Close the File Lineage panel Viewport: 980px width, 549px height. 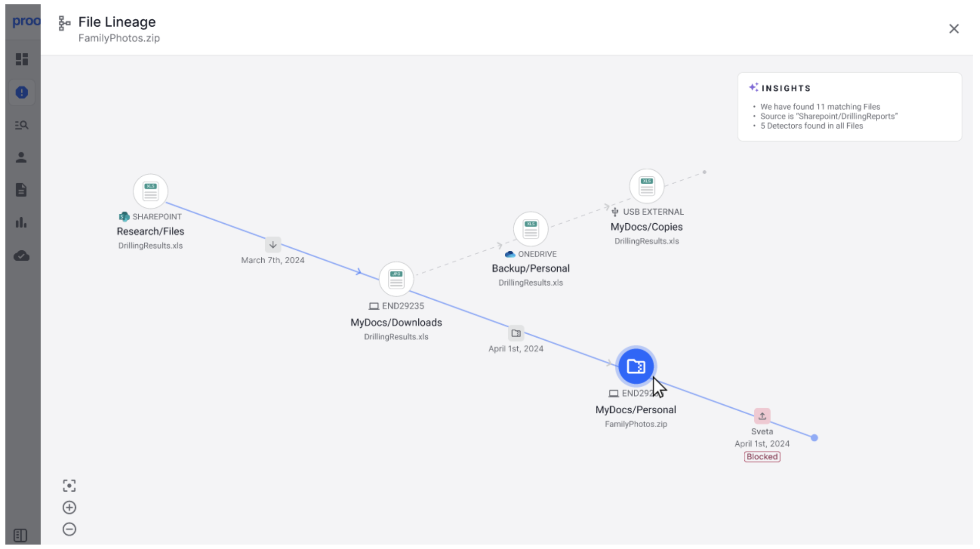click(954, 29)
